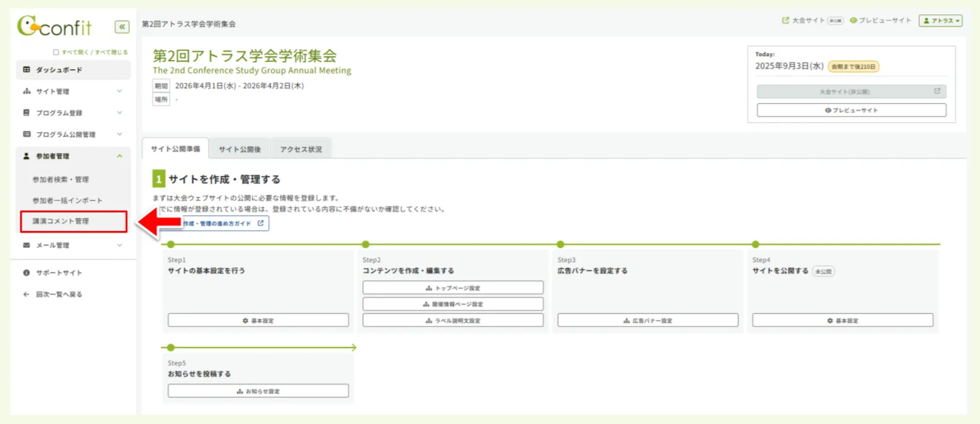Viewport: 980px width, 424px height.
Task: Click the Step1 基本設定 button
Action: (x=258, y=320)
